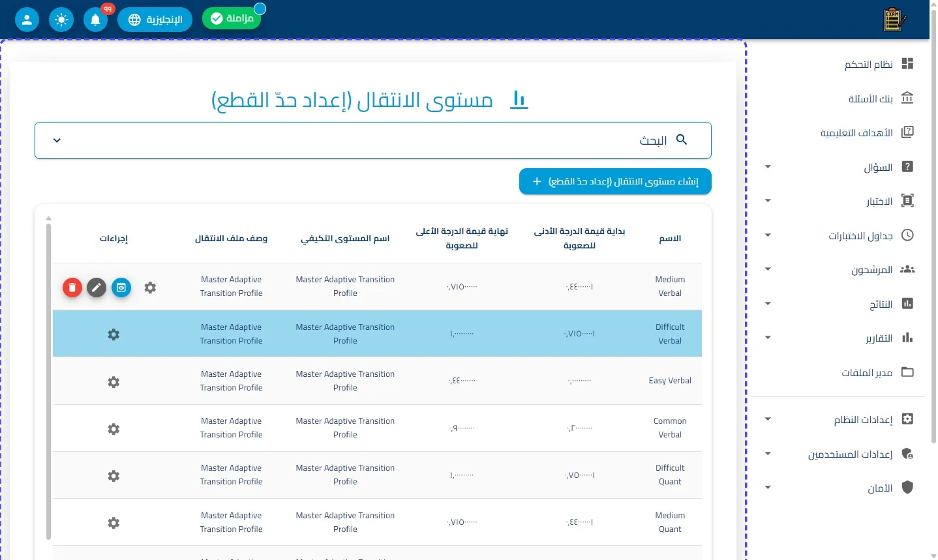The image size is (938, 560).
Task: Open gear actions for Common Verbal row
Action: coord(113,429)
